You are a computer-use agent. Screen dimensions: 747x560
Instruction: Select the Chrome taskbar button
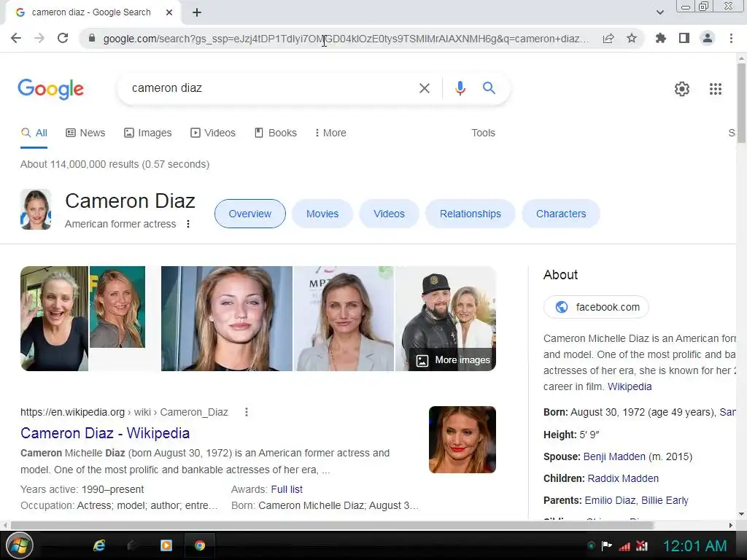[200, 545]
